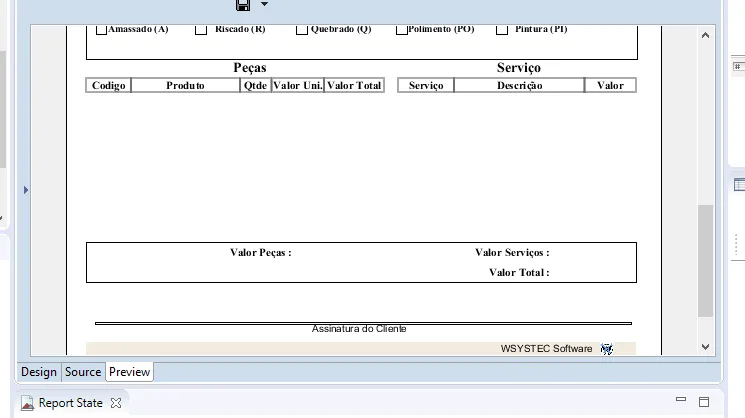
Task: Click the Valor Total column header
Action: point(354,86)
